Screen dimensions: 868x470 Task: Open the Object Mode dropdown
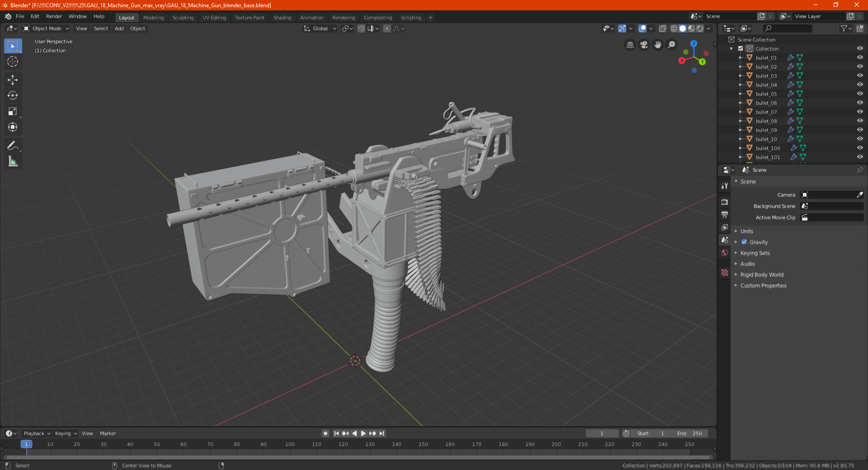[x=46, y=28]
